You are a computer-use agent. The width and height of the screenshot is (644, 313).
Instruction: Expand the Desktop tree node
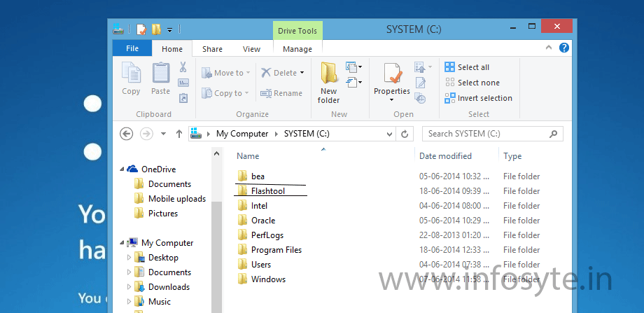[x=129, y=258]
